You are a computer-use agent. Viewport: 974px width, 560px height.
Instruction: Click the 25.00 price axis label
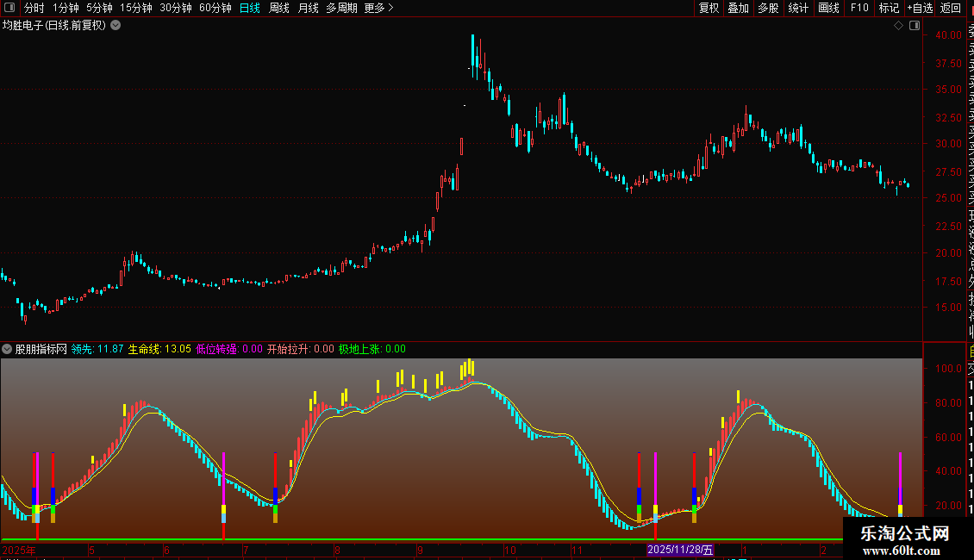948,198
